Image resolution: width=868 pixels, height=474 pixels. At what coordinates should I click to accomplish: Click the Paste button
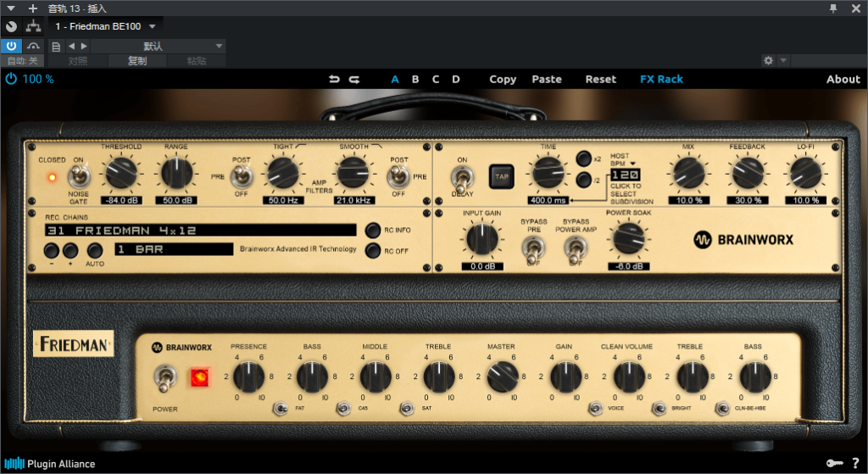pos(547,79)
